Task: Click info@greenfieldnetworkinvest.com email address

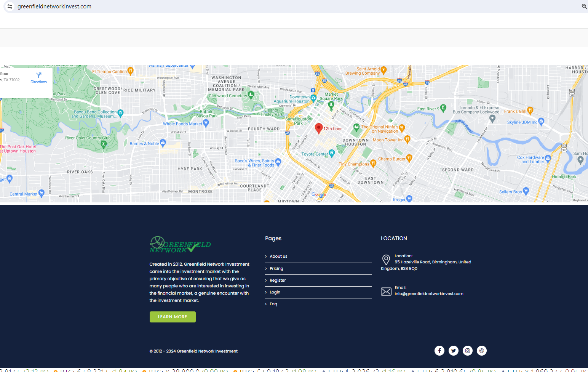Action: tap(429, 294)
